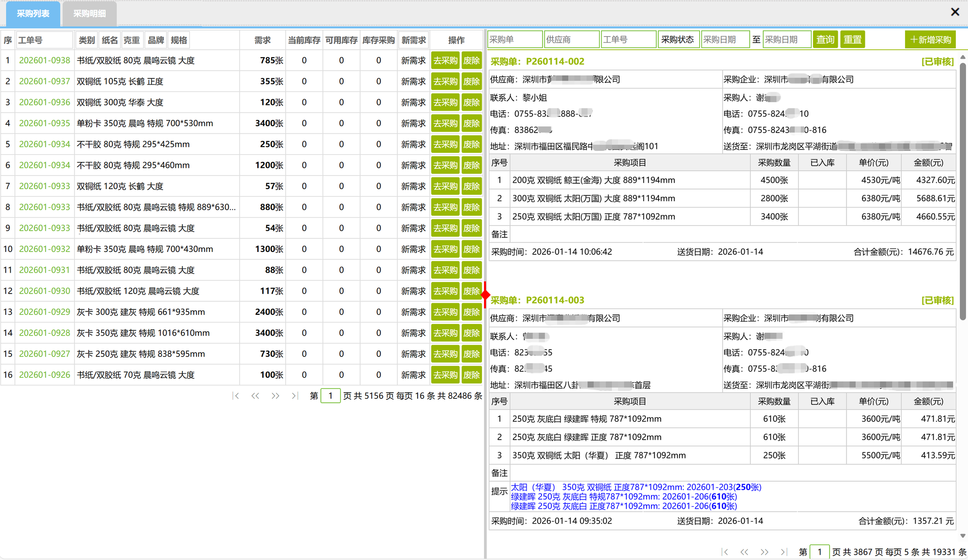Open end 采购日期 date picker
968x560 pixels.
(x=786, y=40)
